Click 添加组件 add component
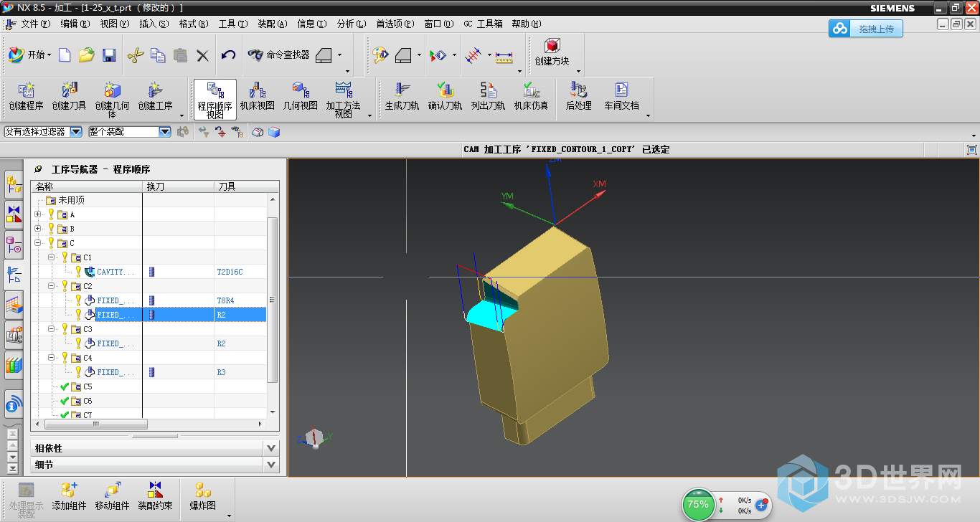980x522 pixels. point(69,496)
